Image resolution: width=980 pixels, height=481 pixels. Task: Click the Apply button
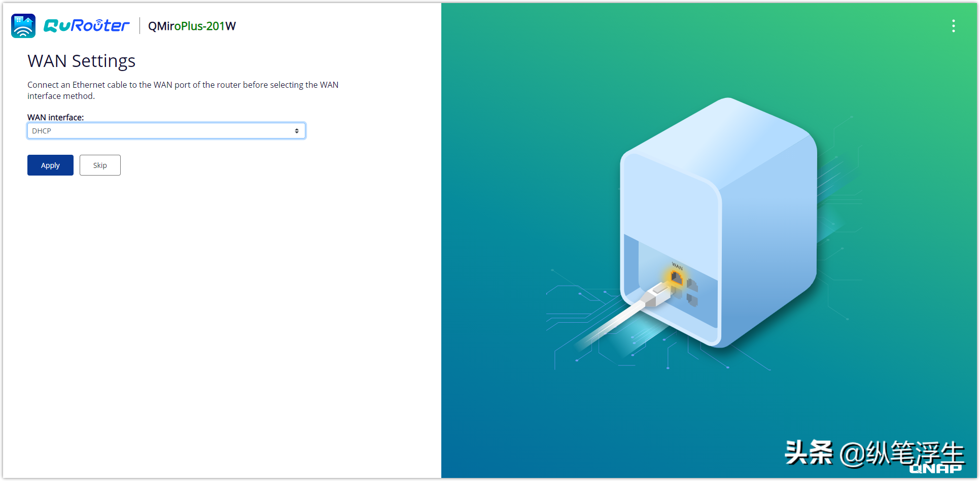click(50, 165)
